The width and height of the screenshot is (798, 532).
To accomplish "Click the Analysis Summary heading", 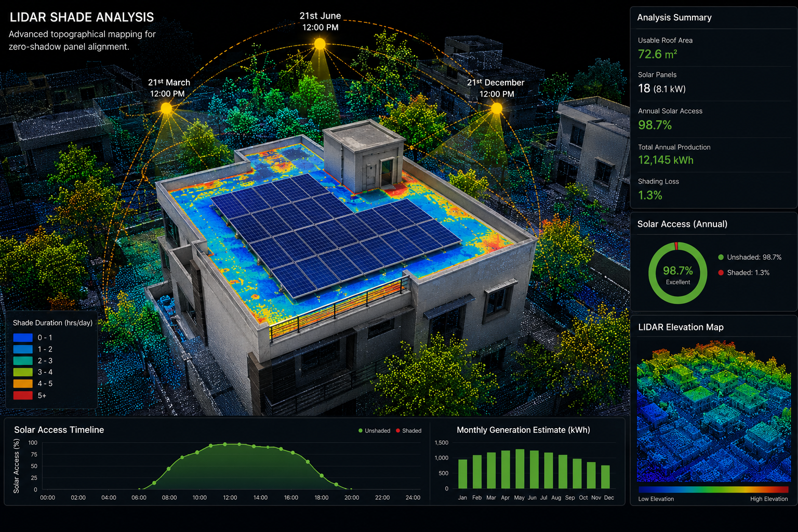I will point(674,17).
